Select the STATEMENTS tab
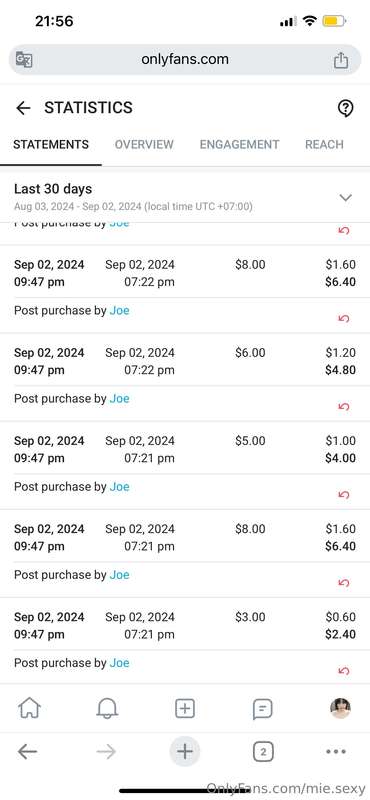Viewport: 370px width, 800px height. (x=51, y=144)
